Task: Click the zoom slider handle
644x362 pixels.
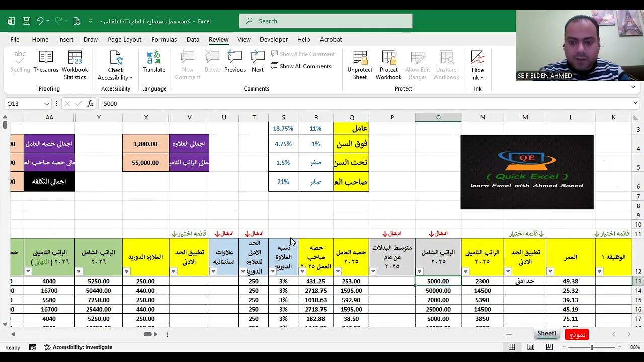Action: click(592, 347)
